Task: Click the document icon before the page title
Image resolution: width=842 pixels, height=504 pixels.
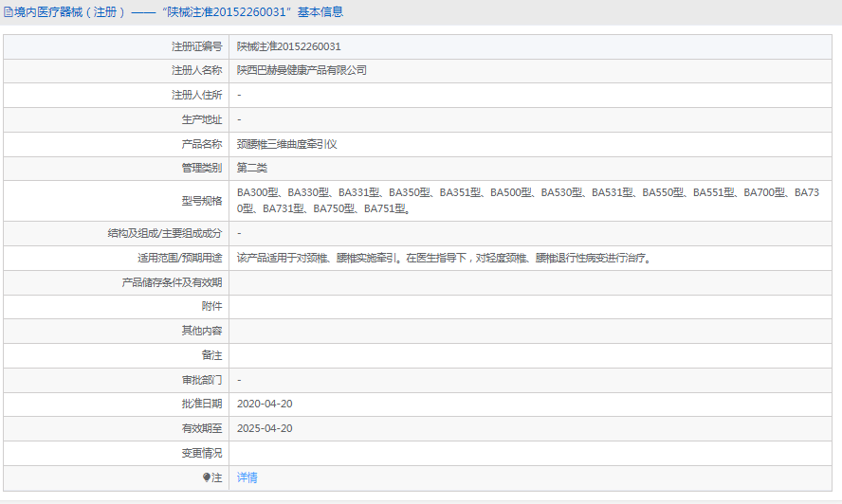Action: click(x=8, y=11)
